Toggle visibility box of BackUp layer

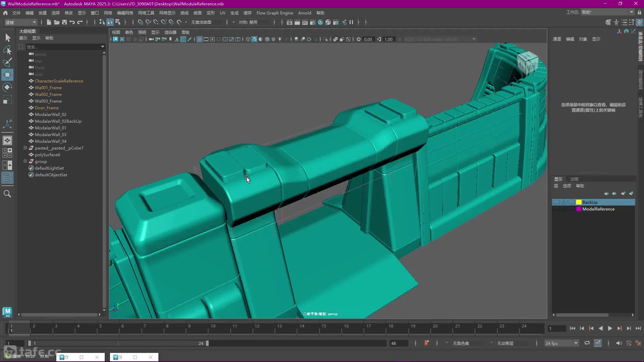(x=556, y=202)
